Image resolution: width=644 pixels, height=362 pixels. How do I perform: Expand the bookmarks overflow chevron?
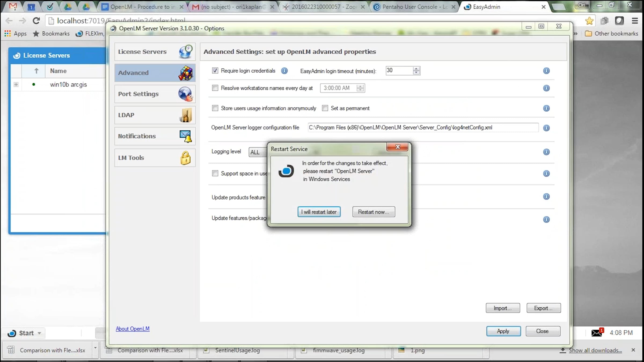575,34
